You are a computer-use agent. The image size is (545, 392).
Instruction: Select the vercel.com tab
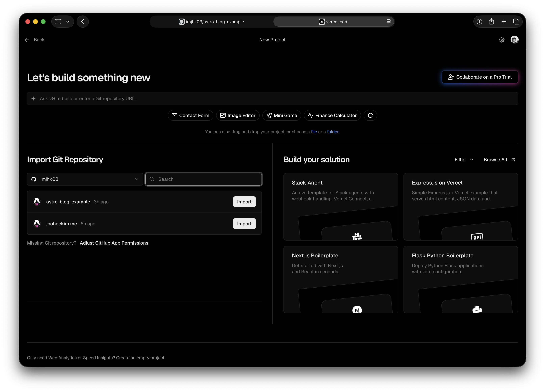coord(334,22)
